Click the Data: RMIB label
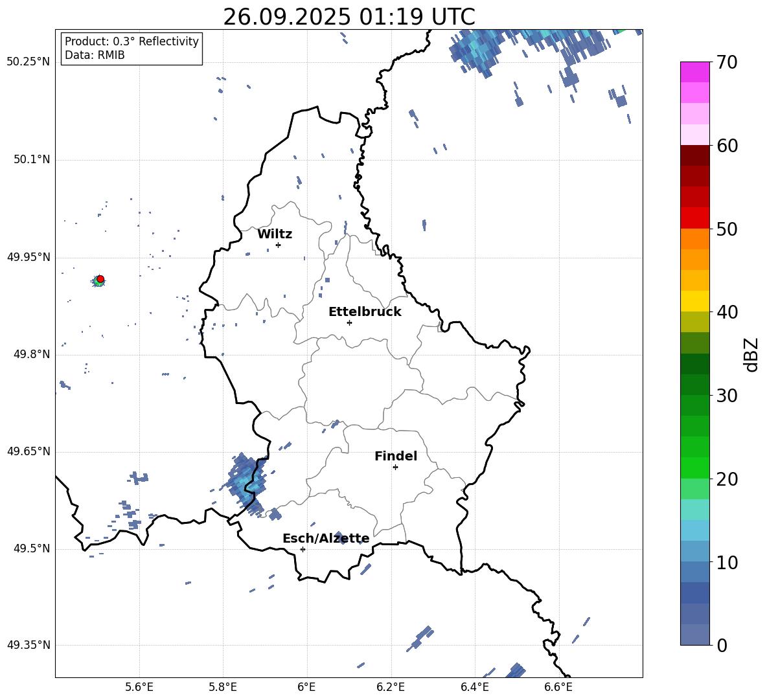 [x=95, y=55]
